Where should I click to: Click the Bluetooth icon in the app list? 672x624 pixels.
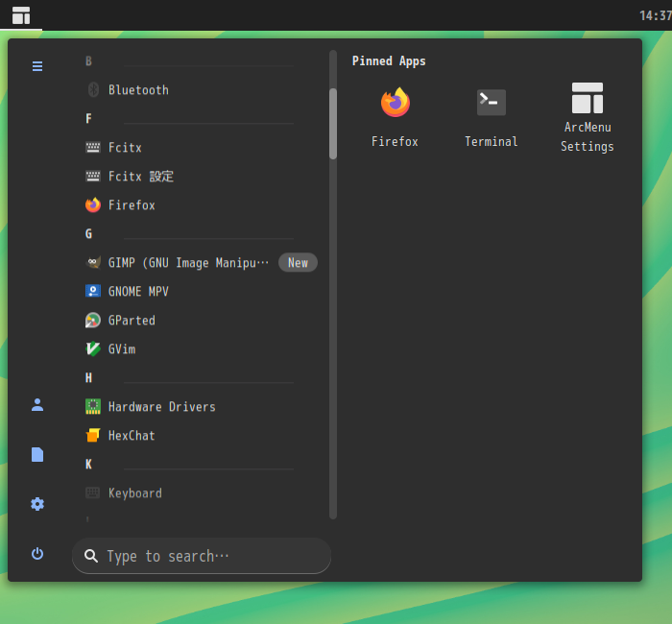pyautogui.click(x=93, y=89)
